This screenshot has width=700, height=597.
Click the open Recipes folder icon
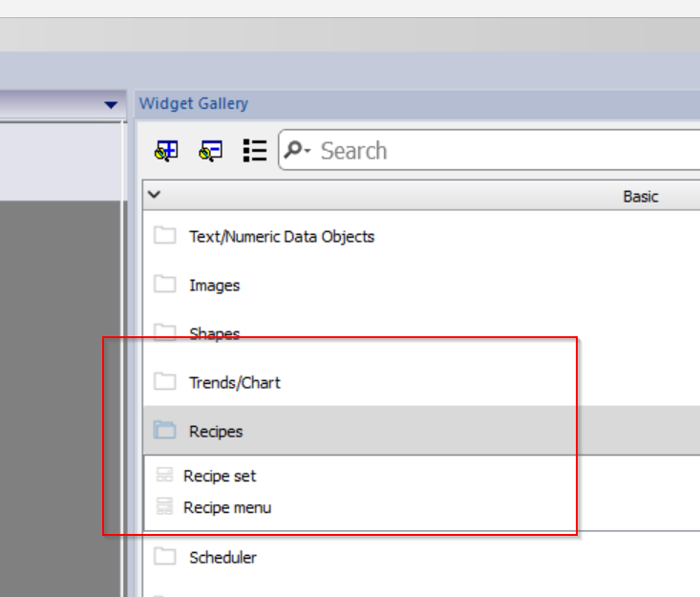[x=164, y=430]
